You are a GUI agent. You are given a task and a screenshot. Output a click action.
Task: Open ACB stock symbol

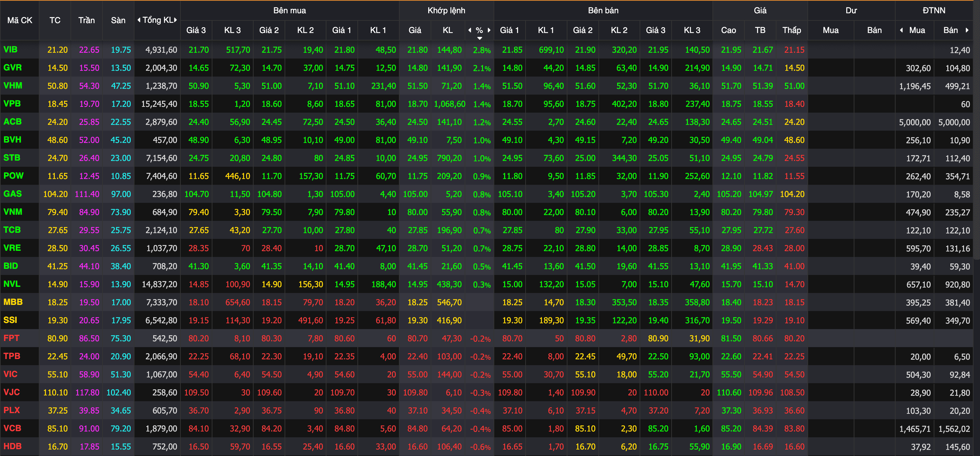point(13,122)
